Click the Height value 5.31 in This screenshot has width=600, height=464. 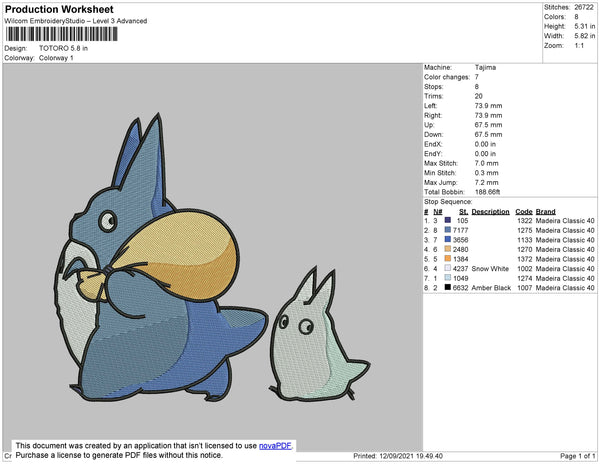(x=584, y=26)
